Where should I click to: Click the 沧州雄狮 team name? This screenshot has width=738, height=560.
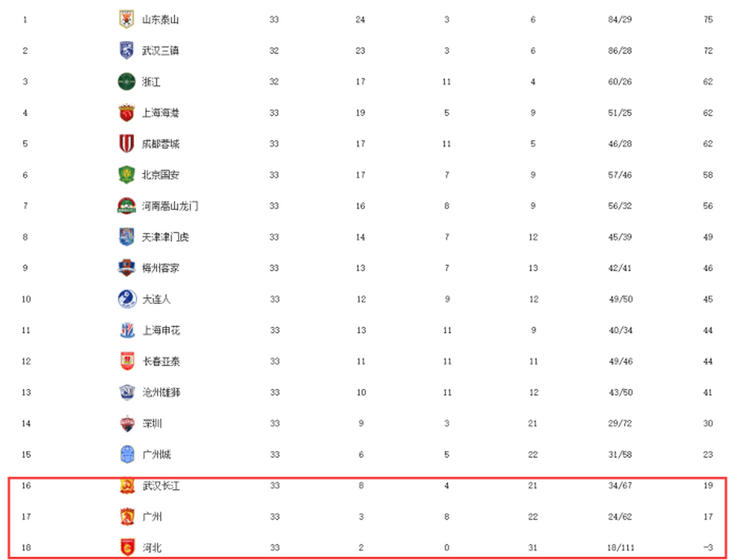click(x=161, y=392)
